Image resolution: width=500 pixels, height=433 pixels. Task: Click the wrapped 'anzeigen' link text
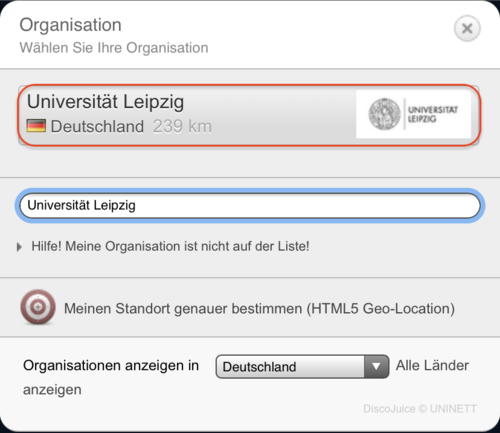pyautogui.click(x=52, y=390)
